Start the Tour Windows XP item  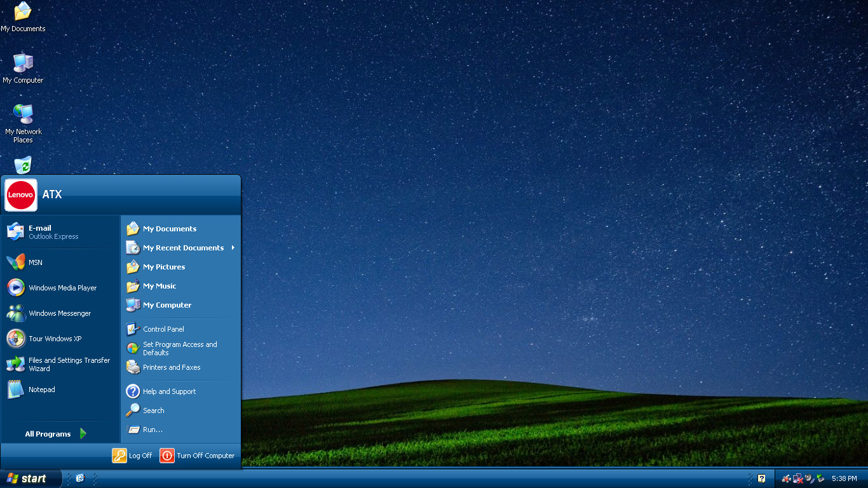[60, 339]
